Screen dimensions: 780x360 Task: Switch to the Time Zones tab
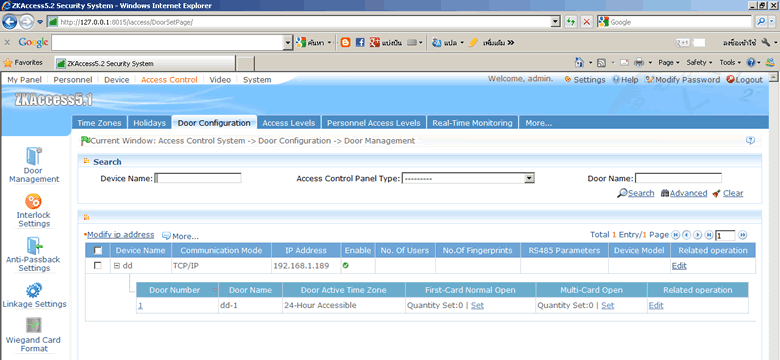point(99,123)
